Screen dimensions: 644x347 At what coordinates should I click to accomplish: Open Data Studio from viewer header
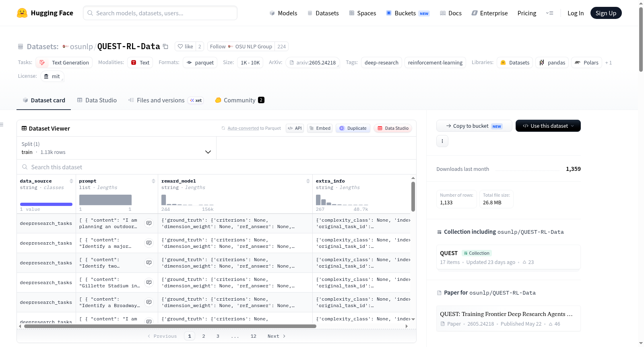393,128
